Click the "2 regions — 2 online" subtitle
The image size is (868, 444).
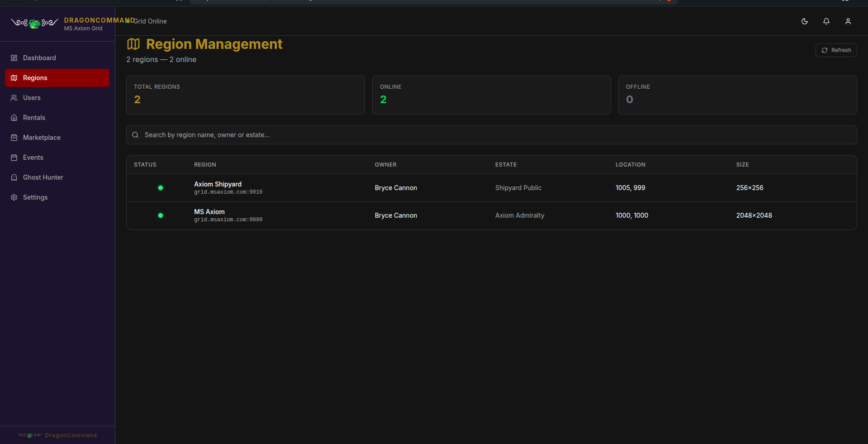coord(161,60)
